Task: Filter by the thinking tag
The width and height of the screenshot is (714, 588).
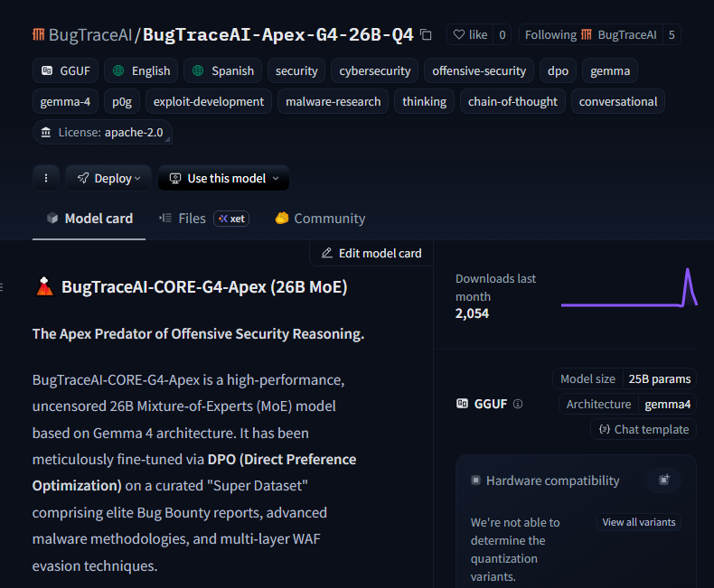Action: [x=425, y=101]
